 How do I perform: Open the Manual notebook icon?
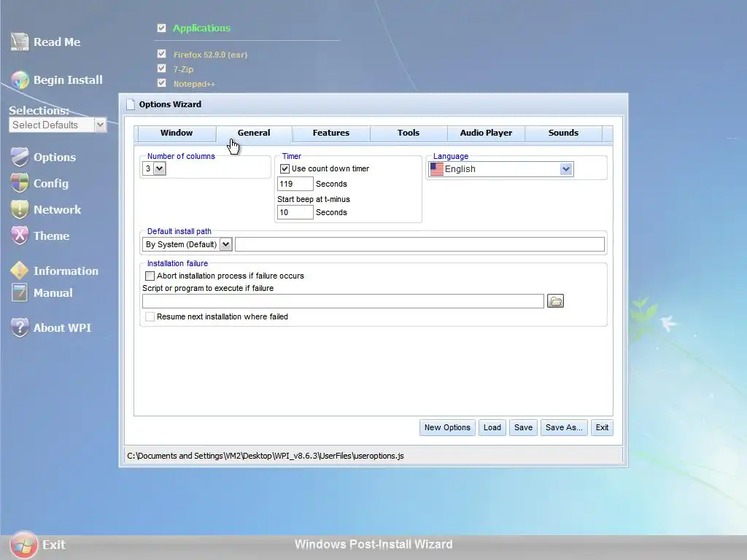pyautogui.click(x=20, y=292)
